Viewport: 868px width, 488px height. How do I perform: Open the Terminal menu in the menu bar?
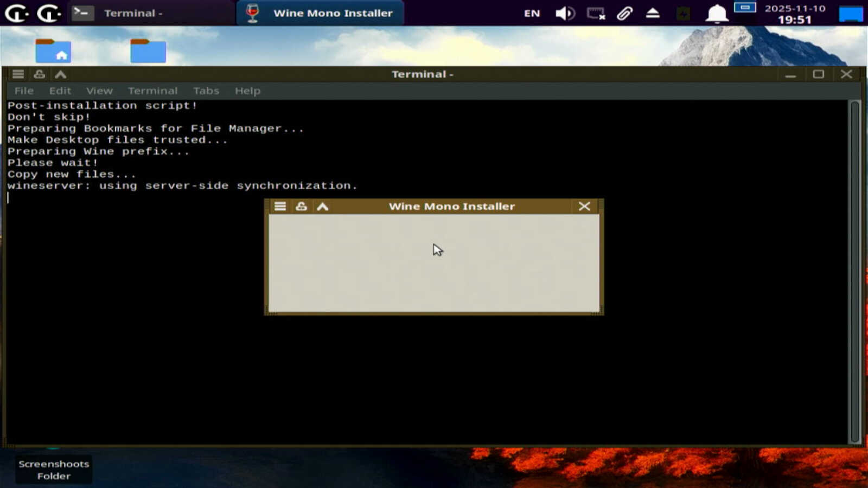[x=153, y=91]
